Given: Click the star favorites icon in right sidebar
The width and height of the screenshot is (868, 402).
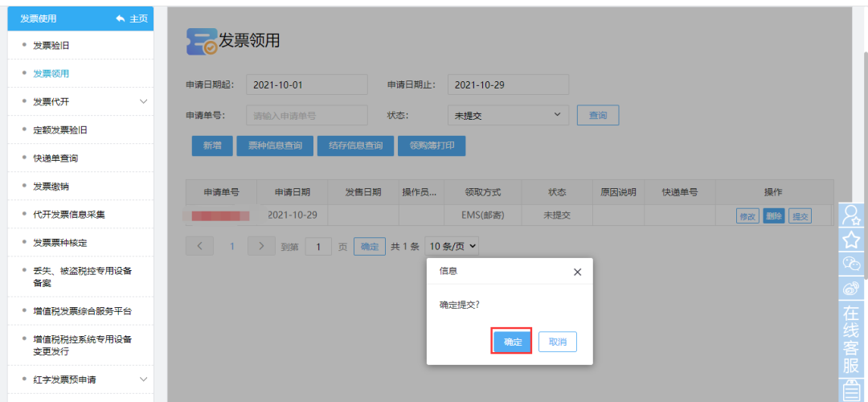Looking at the screenshot, I should pyautogui.click(x=851, y=240).
